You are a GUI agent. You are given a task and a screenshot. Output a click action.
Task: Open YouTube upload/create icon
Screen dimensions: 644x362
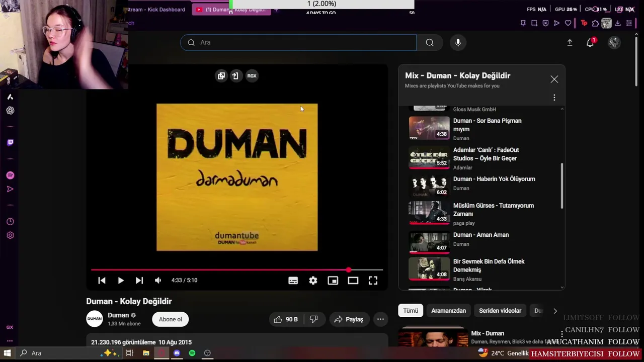(x=570, y=43)
